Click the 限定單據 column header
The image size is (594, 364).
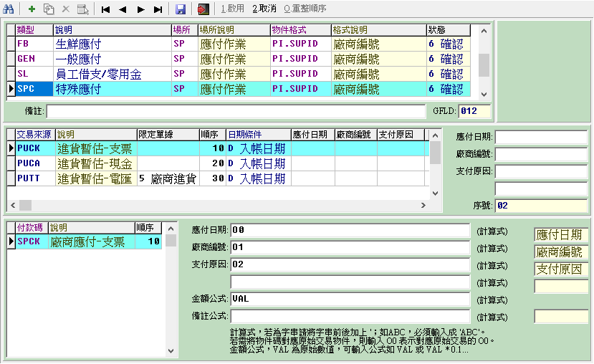point(168,135)
